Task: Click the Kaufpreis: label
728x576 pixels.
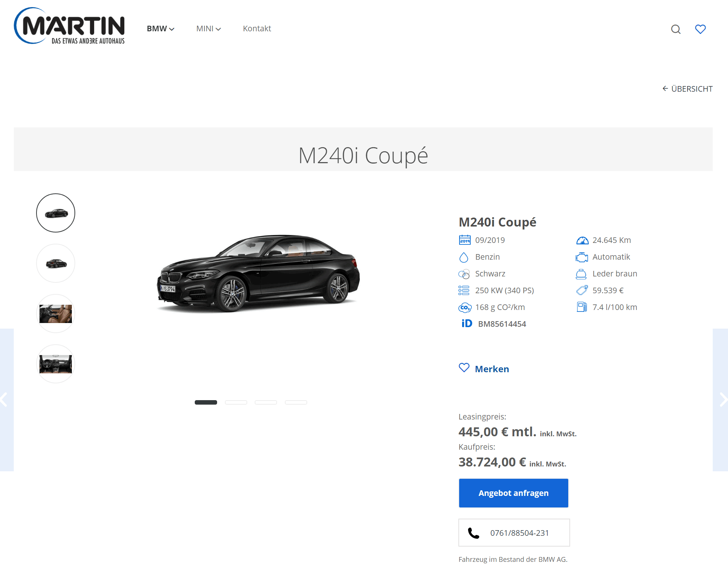Action: (477, 447)
